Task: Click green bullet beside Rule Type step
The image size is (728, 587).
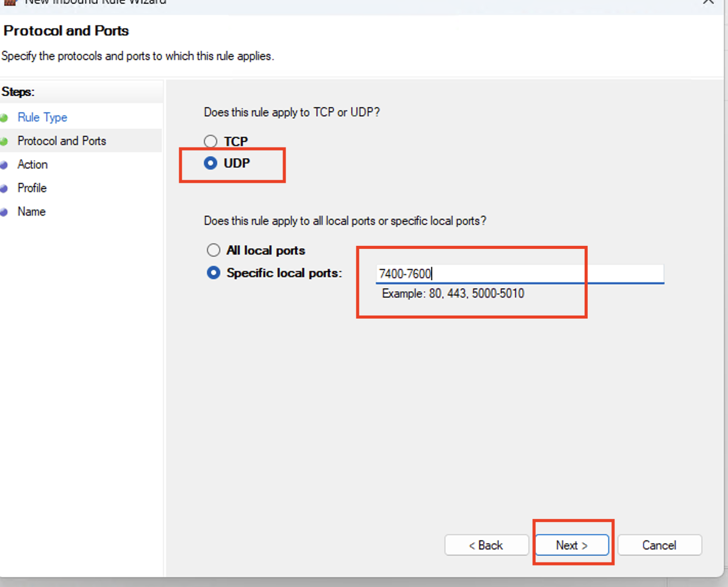Action: pos(5,118)
